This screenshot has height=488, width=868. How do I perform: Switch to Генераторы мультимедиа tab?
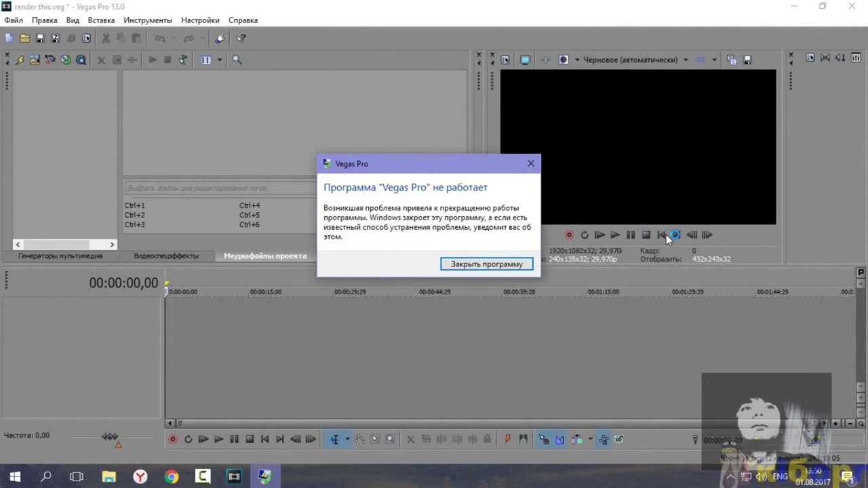click(60, 256)
